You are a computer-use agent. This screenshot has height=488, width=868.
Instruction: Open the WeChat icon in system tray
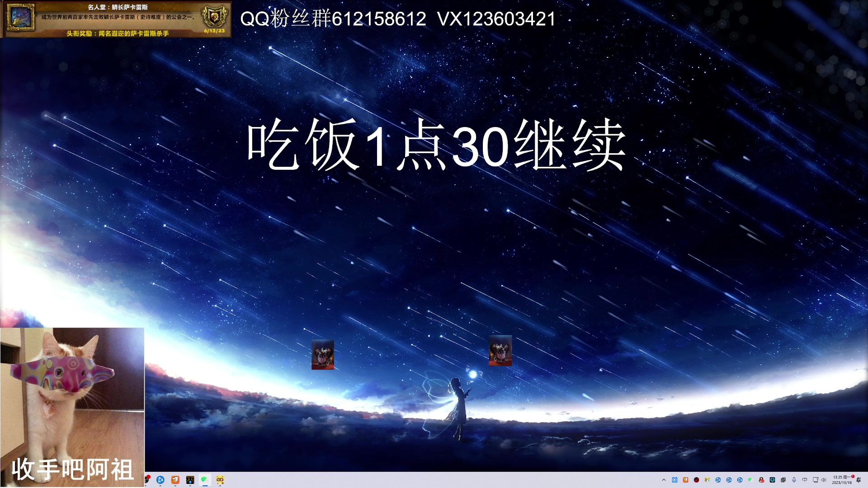click(x=750, y=480)
